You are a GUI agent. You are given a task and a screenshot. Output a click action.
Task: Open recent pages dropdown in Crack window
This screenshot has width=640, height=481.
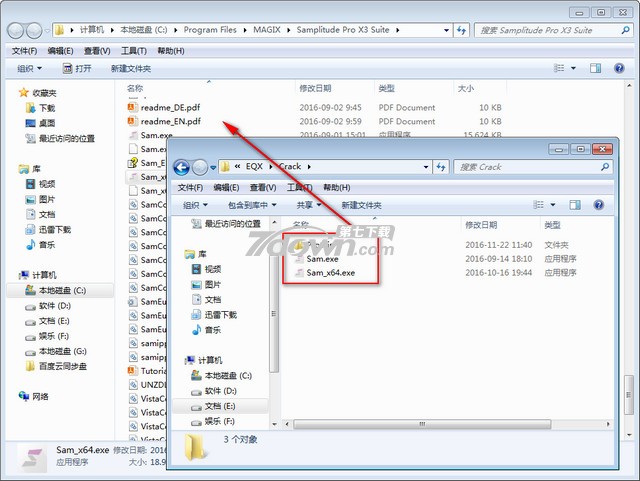click(x=213, y=167)
